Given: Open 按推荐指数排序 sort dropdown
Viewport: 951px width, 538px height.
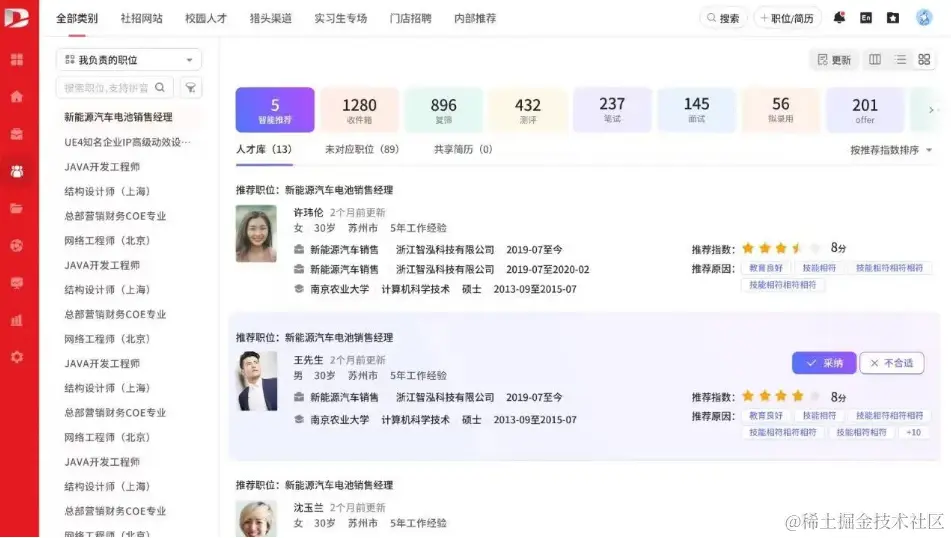Looking at the screenshot, I should pyautogui.click(x=891, y=150).
